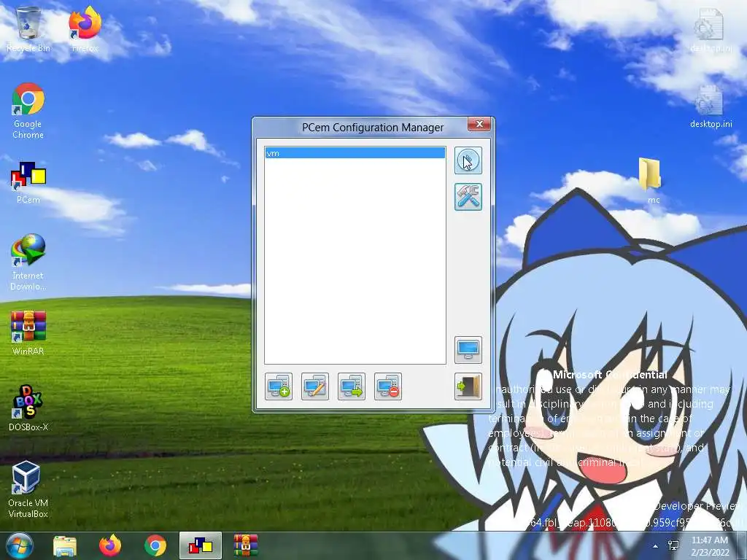
Task: Select the lower desktop.ini file on the desktop
Action: [711, 106]
